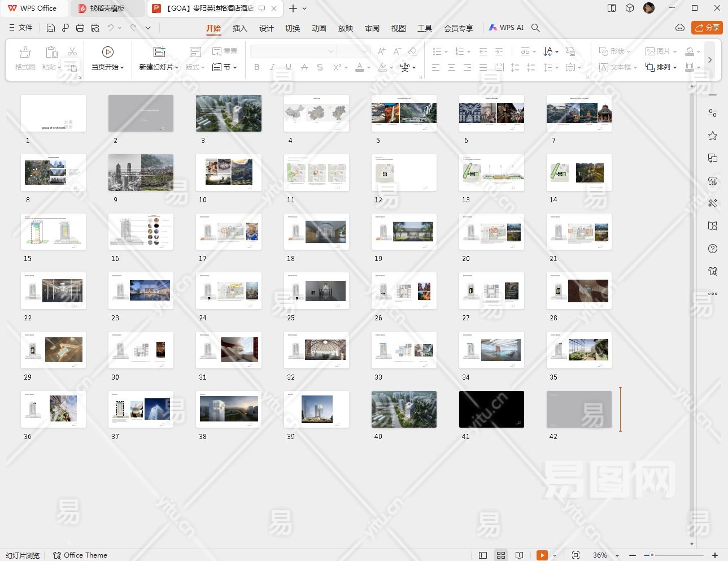Image resolution: width=728 pixels, height=561 pixels.
Task: Select slide 40 thumbnail with aerial city view
Action: (x=404, y=409)
